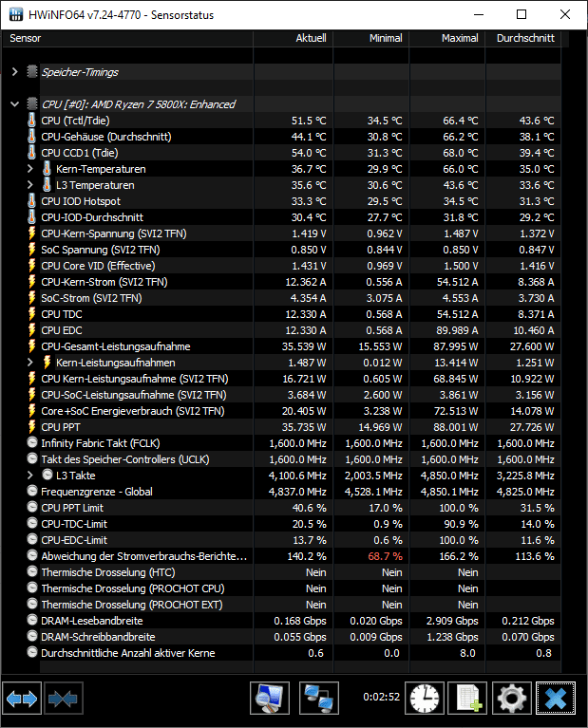Screen dimensions: 588x728
Task: Click the CPU-Kern-Spannung lightning bolt icon
Action: click(x=31, y=233)
